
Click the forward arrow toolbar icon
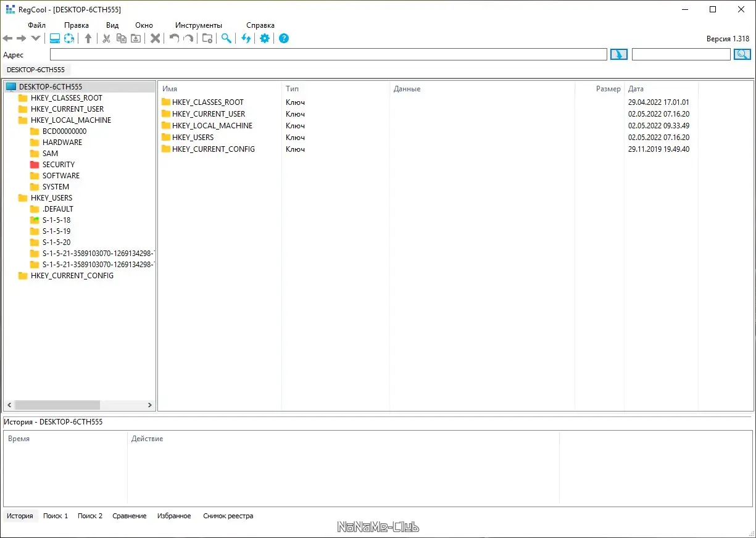click(22, 38)
